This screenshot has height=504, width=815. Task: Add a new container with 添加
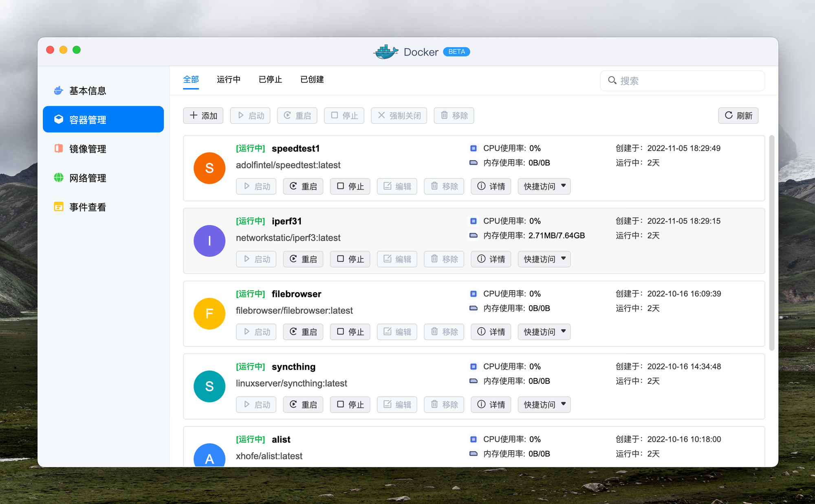tap(203, 116)
